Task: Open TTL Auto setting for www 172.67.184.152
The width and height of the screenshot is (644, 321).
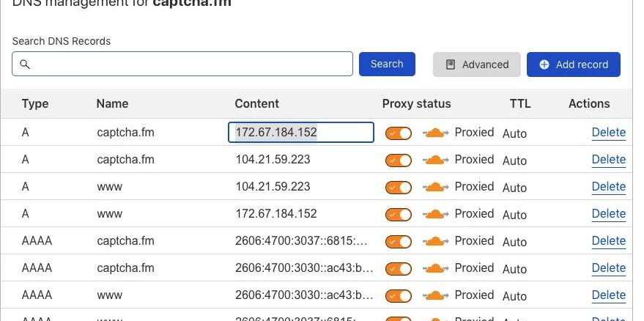Action: (x=514, y=215)
